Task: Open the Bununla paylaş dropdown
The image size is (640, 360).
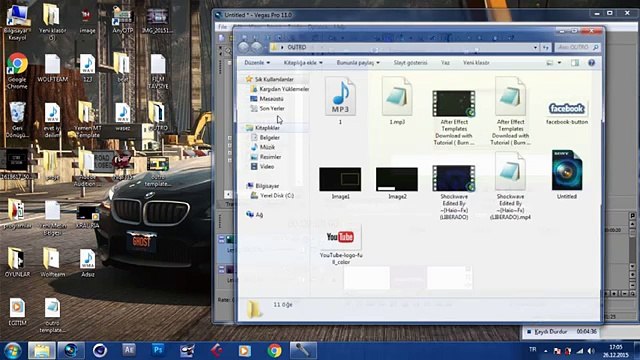Action: 358,63
